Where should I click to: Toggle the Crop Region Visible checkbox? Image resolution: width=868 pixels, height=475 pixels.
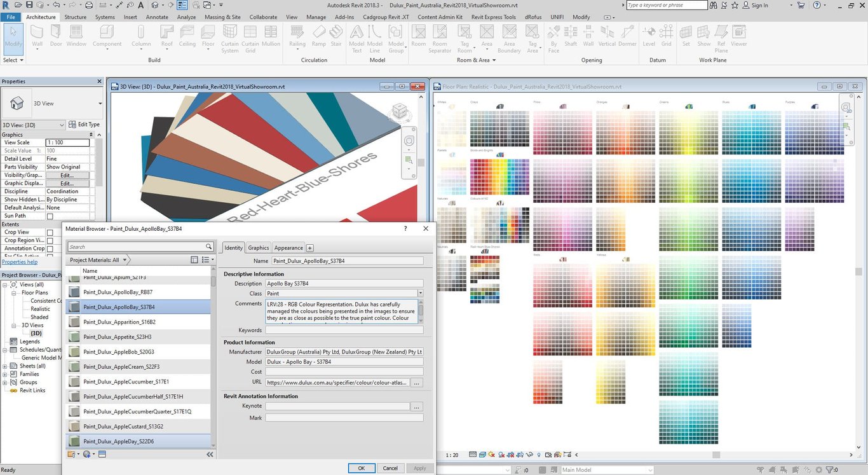[x=50, y=240]
